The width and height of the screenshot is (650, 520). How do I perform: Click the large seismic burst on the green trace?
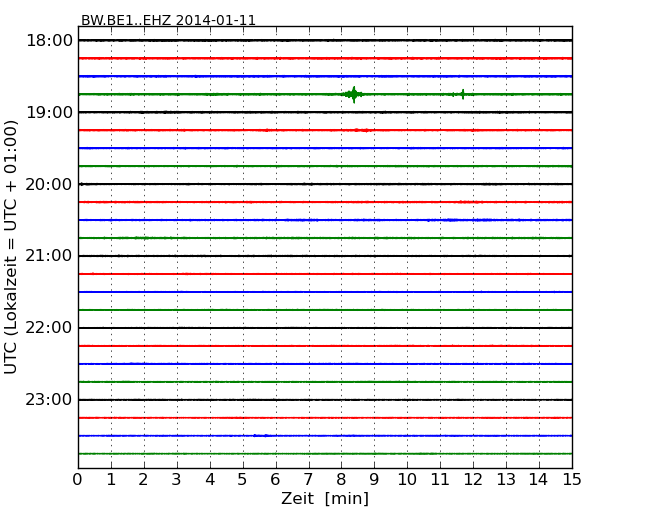(x=354, y=95)
